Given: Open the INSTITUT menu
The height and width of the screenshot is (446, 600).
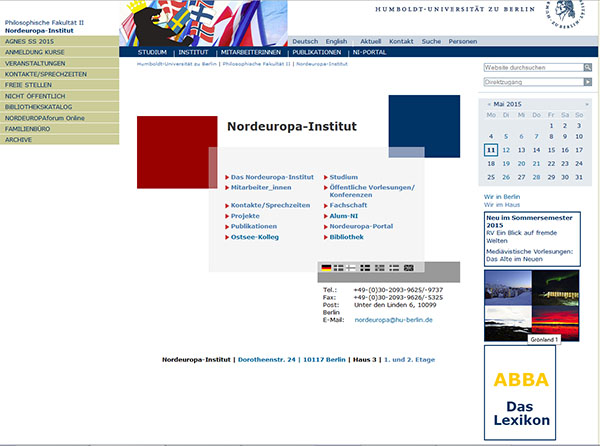Looking at the screenshot, I should coord(193,52).
